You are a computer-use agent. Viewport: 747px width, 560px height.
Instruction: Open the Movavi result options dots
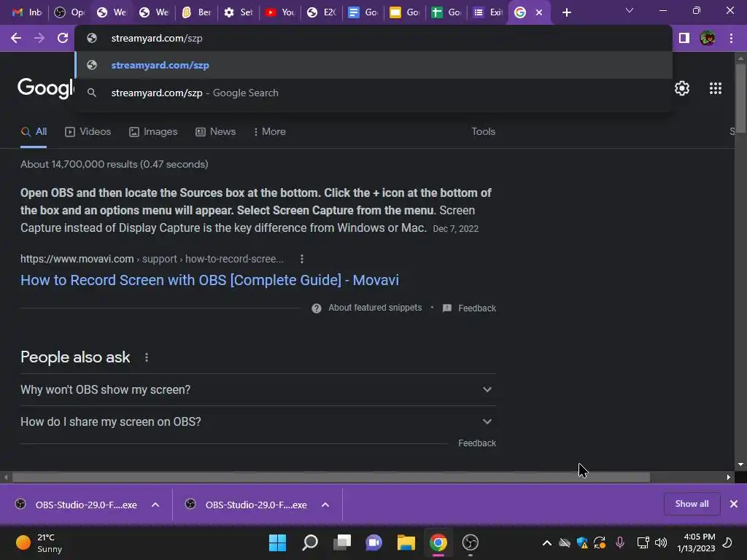pyautogui.click(x=301, y=259)
